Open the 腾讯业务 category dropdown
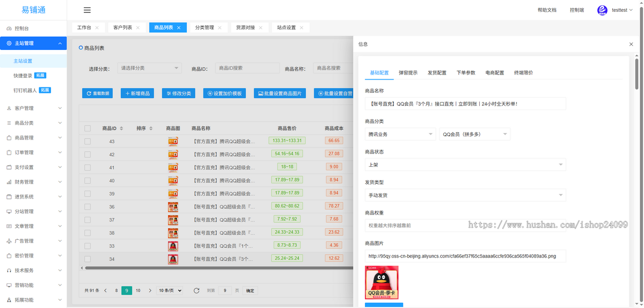This screenshot has height=308, width=644. [400, 134]
